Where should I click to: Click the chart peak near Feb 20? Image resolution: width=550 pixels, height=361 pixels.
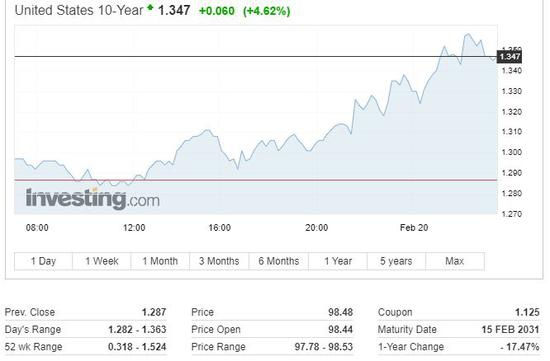[467, 34]
